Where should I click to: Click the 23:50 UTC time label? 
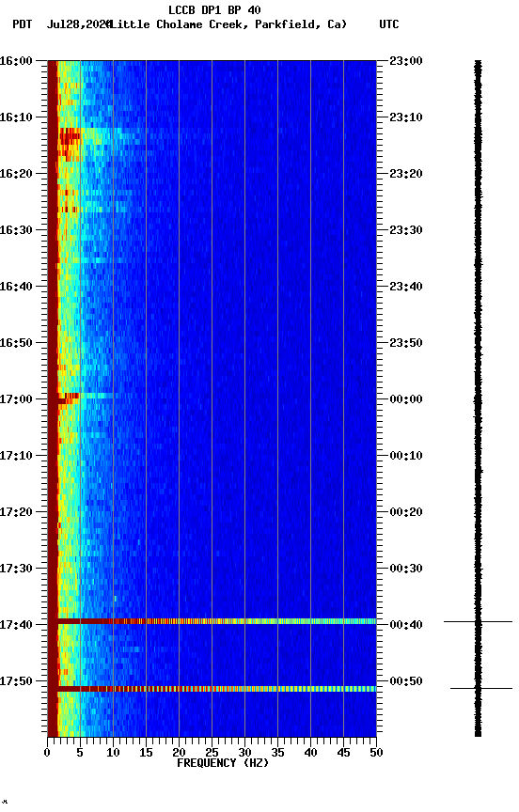[x=406, y=343]
